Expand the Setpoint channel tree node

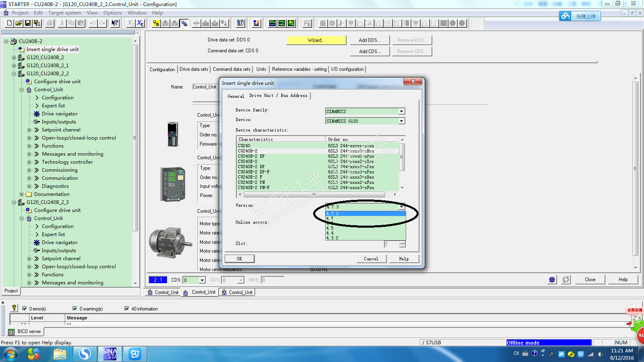29,130
